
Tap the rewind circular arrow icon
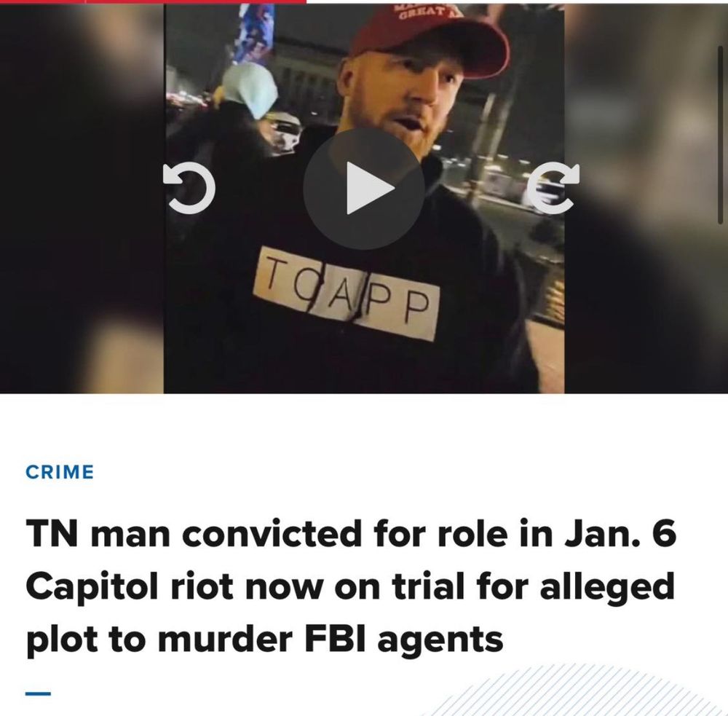click(189, 188)
